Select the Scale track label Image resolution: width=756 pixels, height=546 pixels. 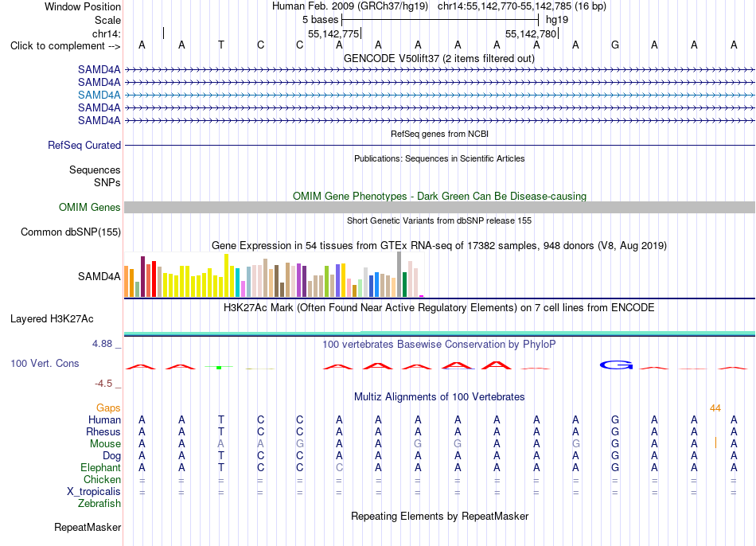click(107, 20)
